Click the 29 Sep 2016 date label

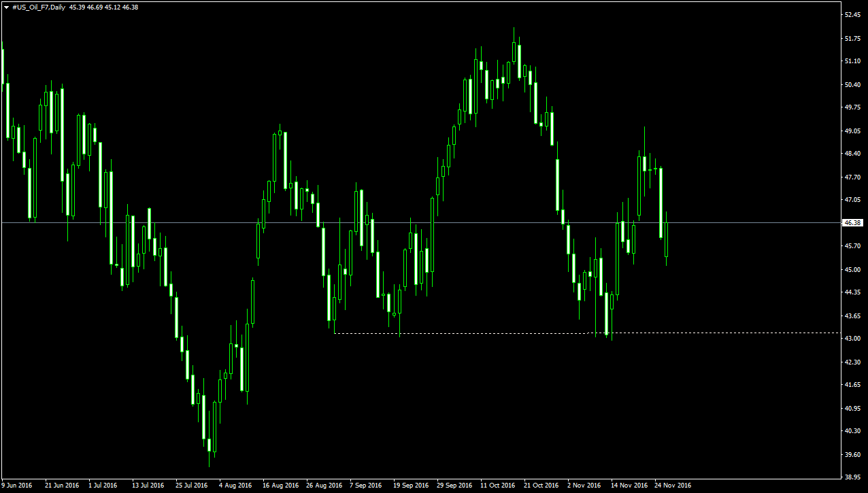coord(454,486)
